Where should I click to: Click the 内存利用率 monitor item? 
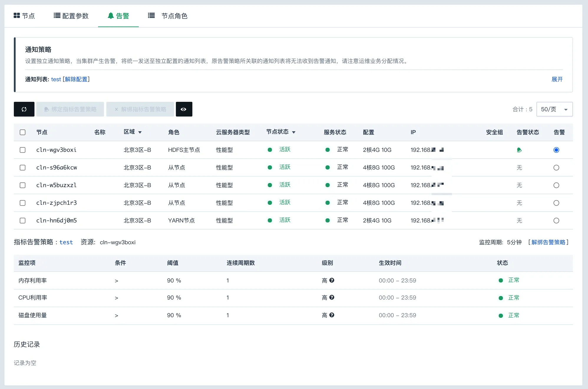32,280
